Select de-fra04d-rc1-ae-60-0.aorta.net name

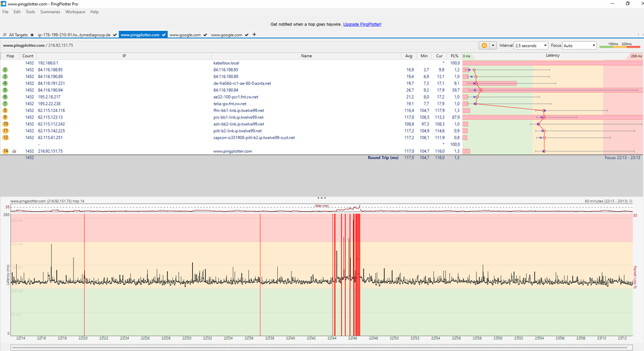[x=242, y=83]
